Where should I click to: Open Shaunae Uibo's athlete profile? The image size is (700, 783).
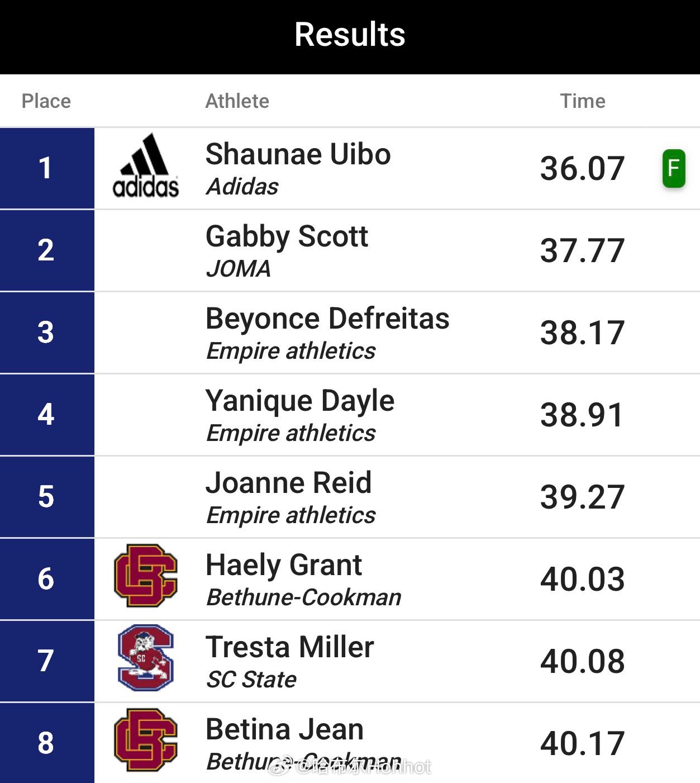[x=298, y=154]
